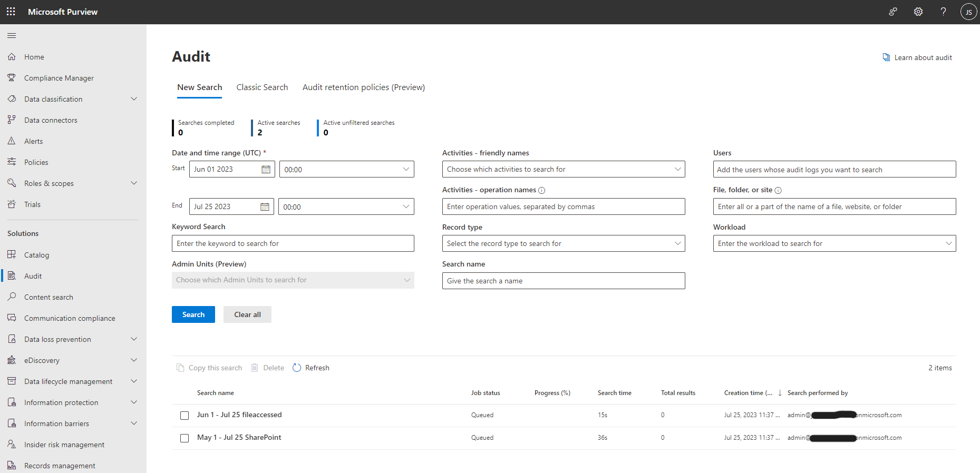Screen dimensions: 980x473
Task: Click info icon beside Activities operation names
Action: [541, 190]
